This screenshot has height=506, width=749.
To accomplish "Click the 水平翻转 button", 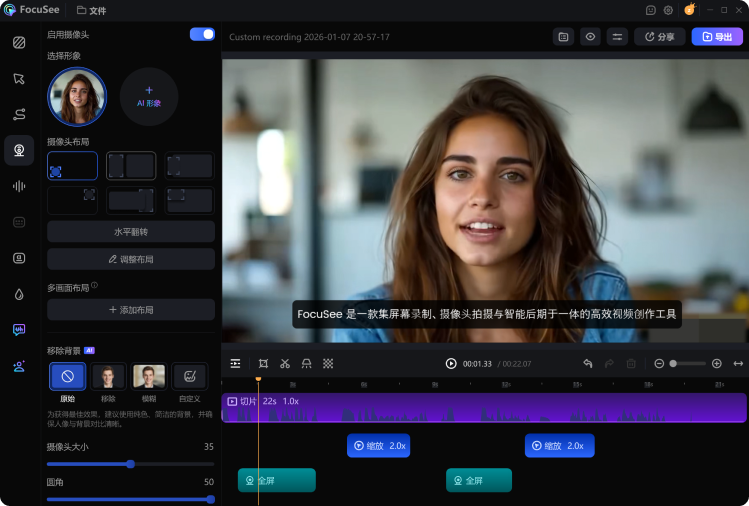I will tap(131, 232).
